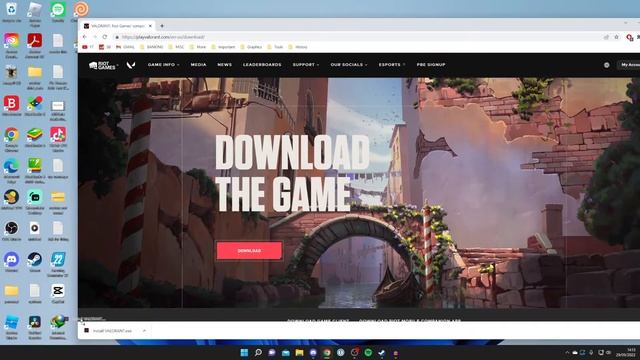Viewport: 640px width, 360px height.
Task: Open DaVinci Resolve desktop shortcut
Action: click(x=35, y=327)
